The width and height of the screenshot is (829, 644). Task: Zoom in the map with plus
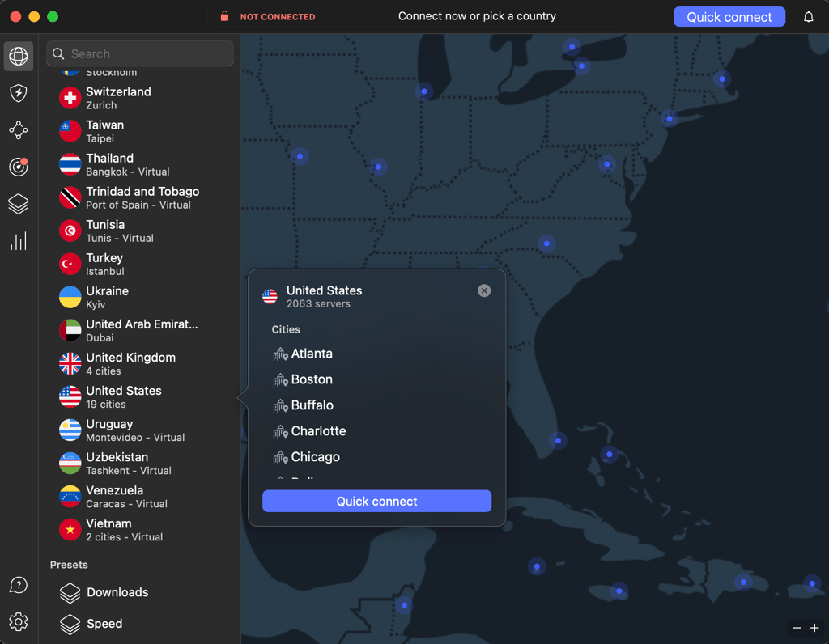click(814, 628)
